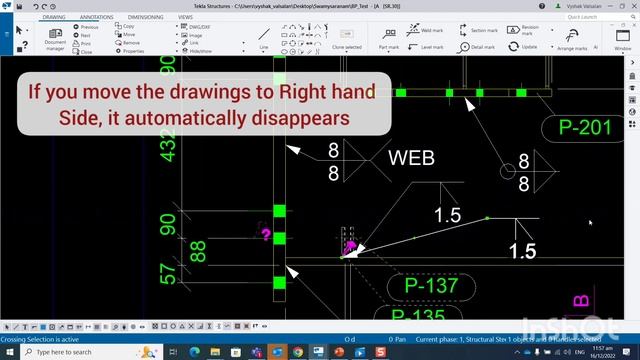The width and height of the screenshot is (640, 360).
Task: Switch to the DRAWING ribbon tab
Action: [54, 17]
